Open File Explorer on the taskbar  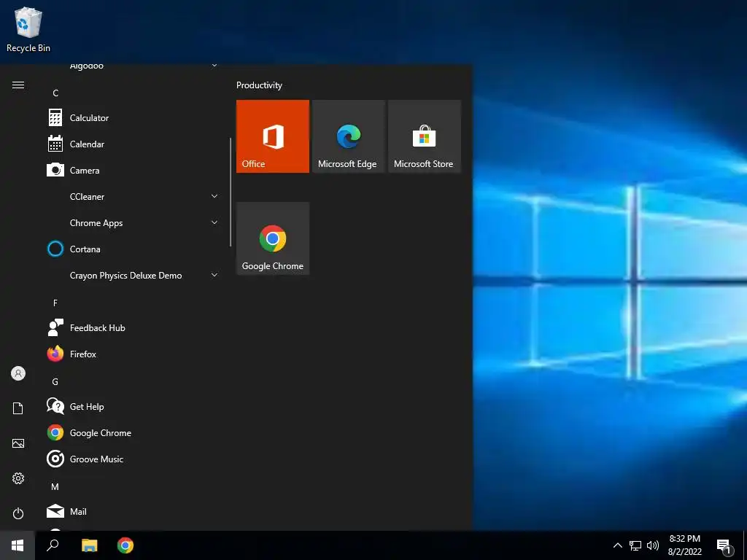tap(89, 545)
